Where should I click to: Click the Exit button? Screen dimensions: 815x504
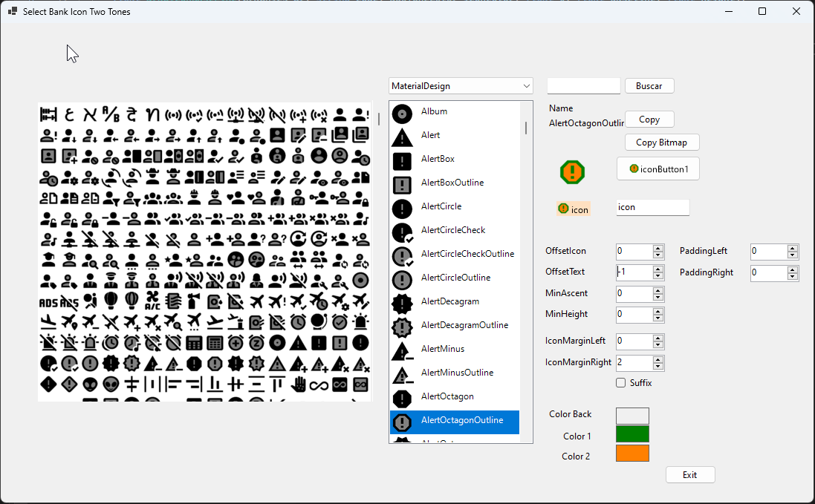coord(689,474)
